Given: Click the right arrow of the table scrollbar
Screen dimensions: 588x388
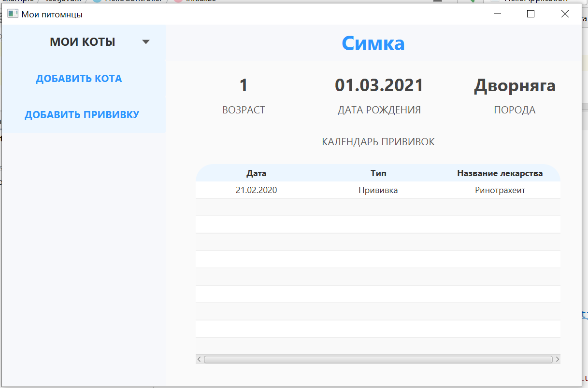Looking at the screenshot, I should tap(558, 359).
